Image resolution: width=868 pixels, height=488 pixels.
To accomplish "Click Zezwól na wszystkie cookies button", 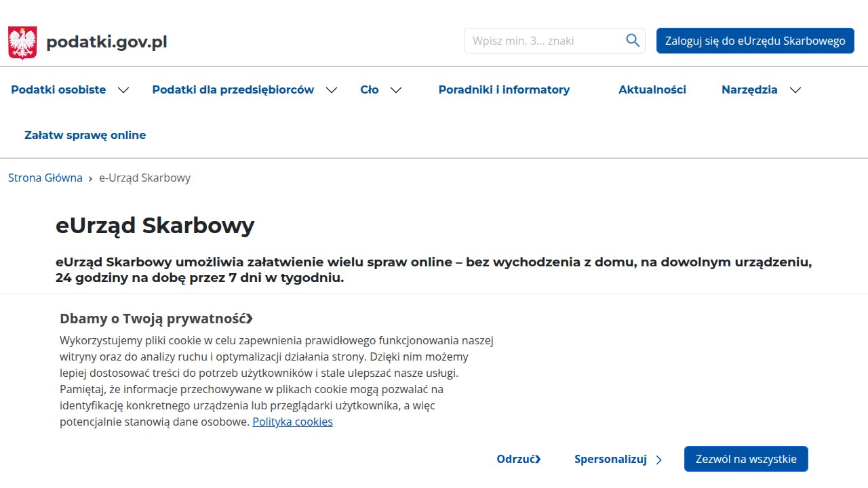I will [x=746, y=459].
